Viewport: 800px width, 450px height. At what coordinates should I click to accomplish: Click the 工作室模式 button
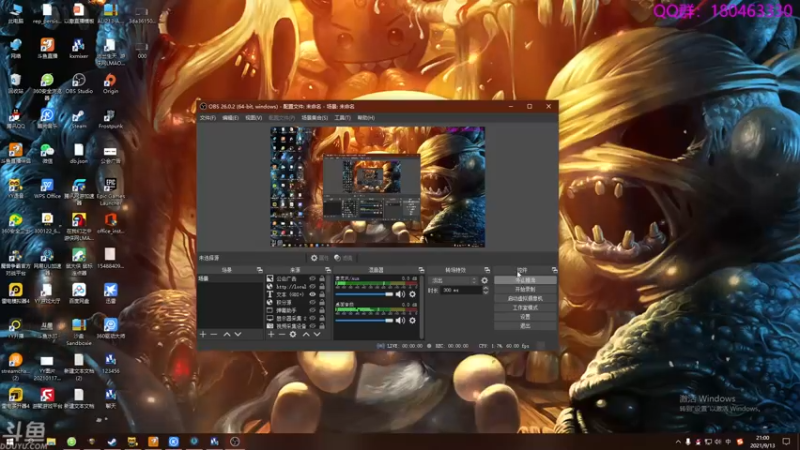point(525,308)
